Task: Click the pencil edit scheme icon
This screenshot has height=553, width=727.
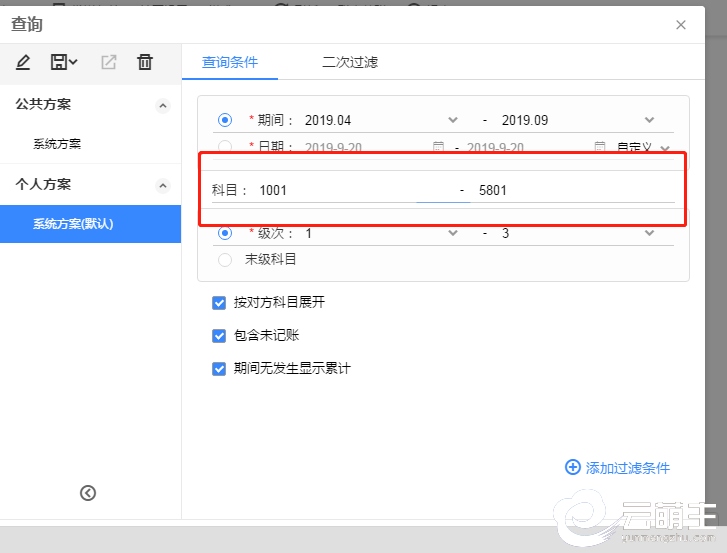Action: click(x=23, y=62)
